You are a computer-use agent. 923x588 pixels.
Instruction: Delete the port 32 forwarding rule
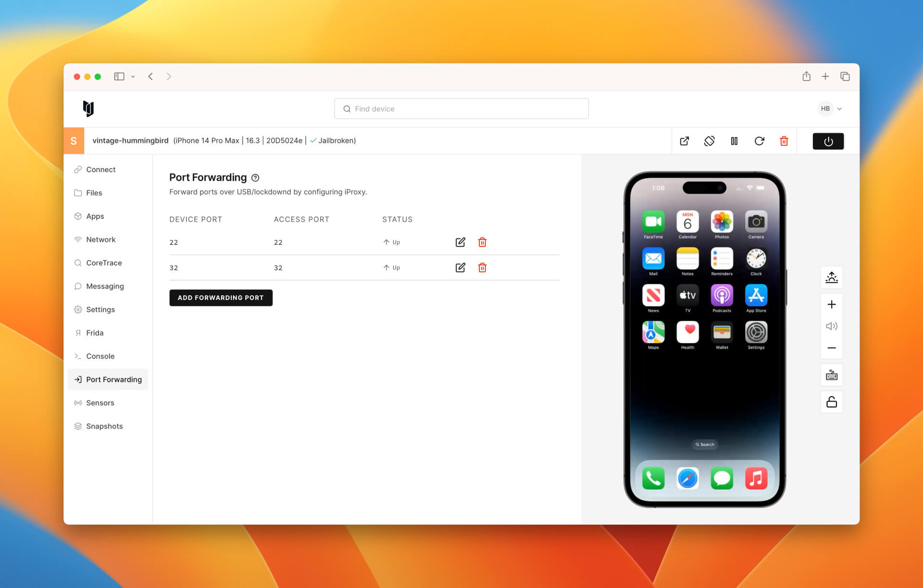482,267
